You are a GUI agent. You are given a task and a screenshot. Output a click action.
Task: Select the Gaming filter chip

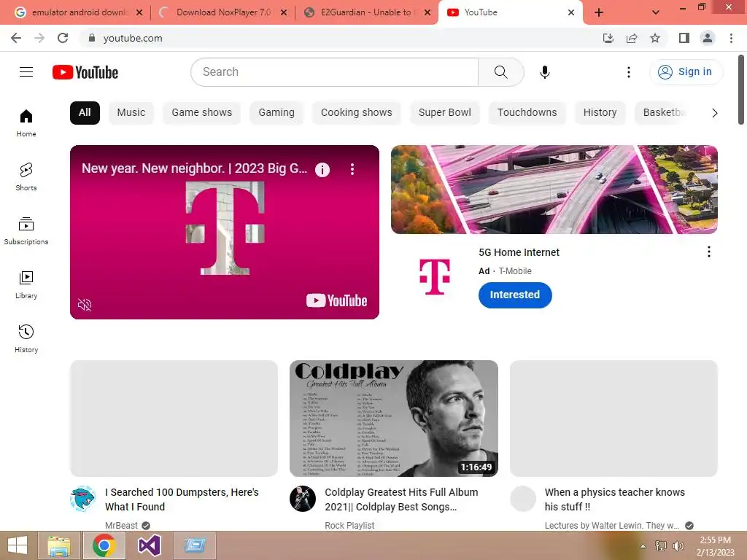coord(276,113)
